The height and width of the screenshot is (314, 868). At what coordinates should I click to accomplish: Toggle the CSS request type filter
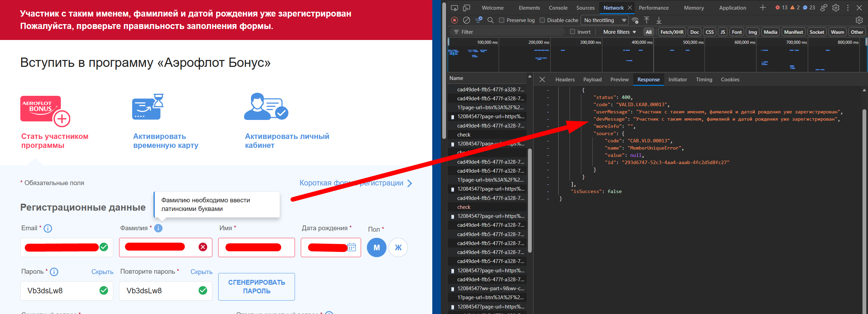pos(710,32)
